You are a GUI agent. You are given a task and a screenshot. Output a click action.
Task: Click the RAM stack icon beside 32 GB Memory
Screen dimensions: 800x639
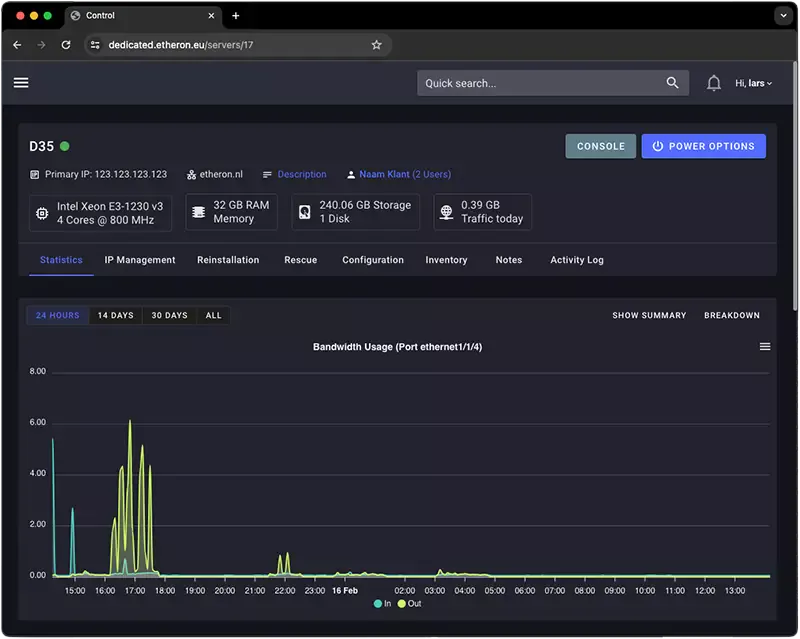199,211
